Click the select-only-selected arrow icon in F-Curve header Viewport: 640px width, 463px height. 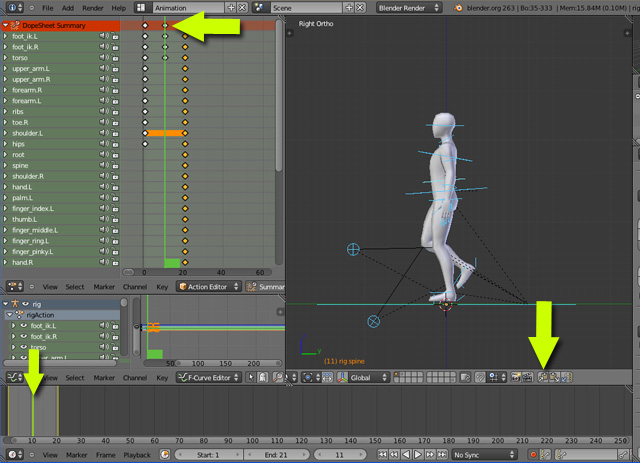pos(251,377)
